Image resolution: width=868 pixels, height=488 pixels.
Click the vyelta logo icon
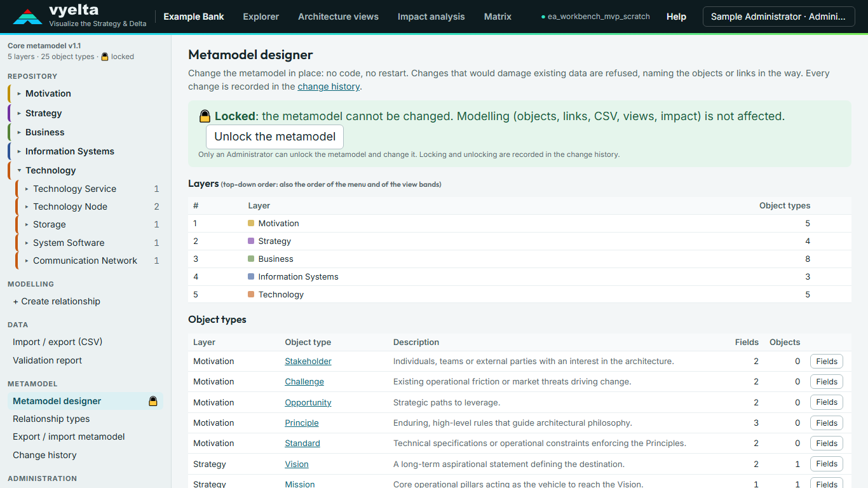point(27,17)
